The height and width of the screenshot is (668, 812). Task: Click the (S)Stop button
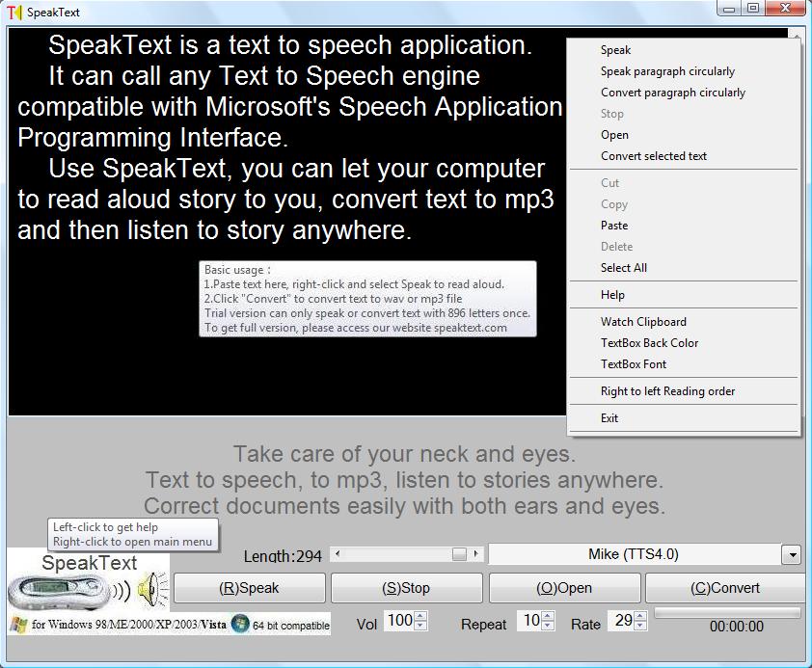407,588
